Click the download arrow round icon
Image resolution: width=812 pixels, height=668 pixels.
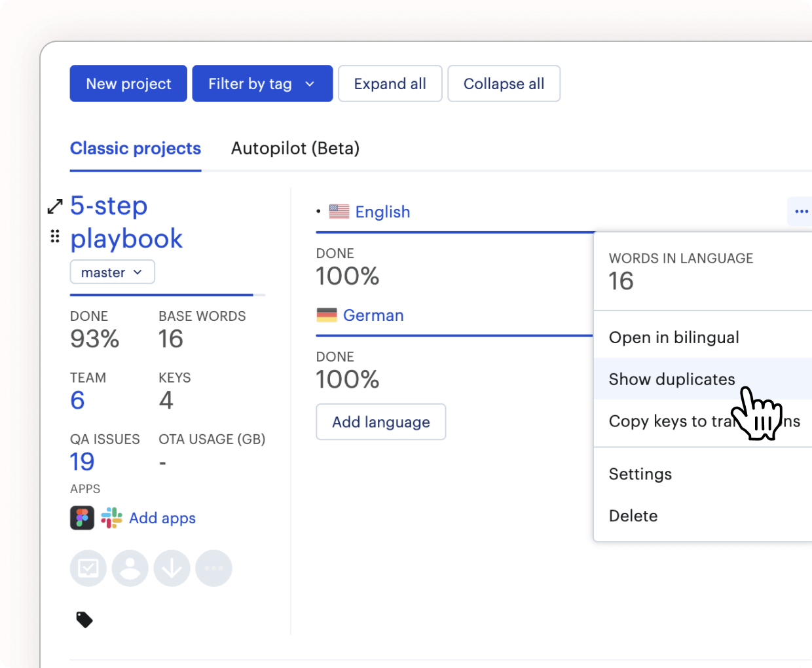tap(172, 568)
